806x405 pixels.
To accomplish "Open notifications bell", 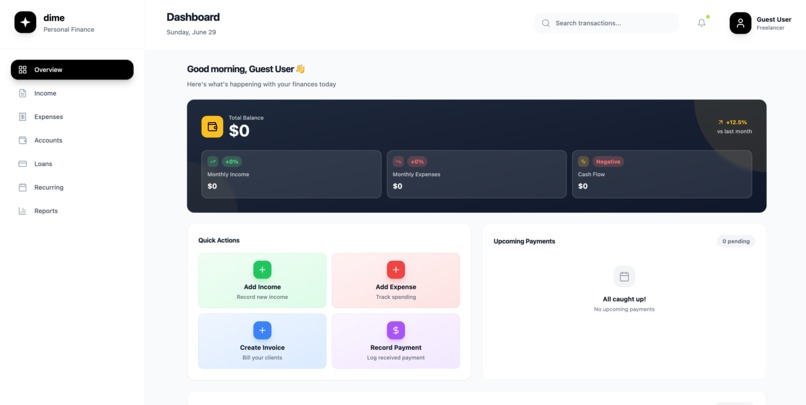I will click(702, 23).
